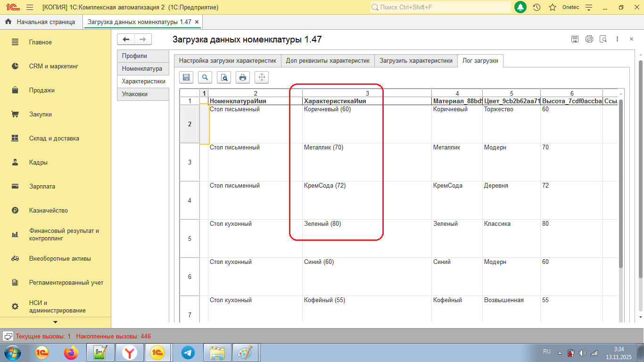This screenshot has height=362, width=644.
Task: Open Финансовый результат и контроллинг section
Action: pos(56,235)
